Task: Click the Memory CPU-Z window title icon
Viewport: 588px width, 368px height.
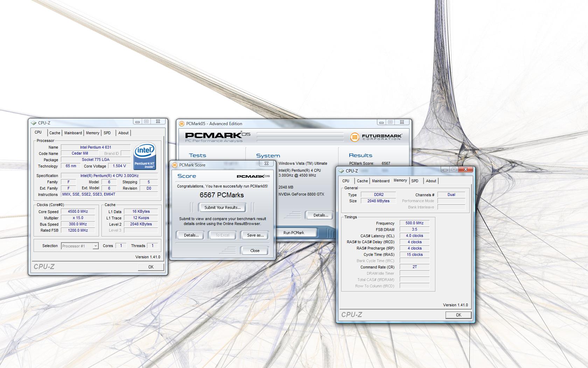Action: click(341, 171)
